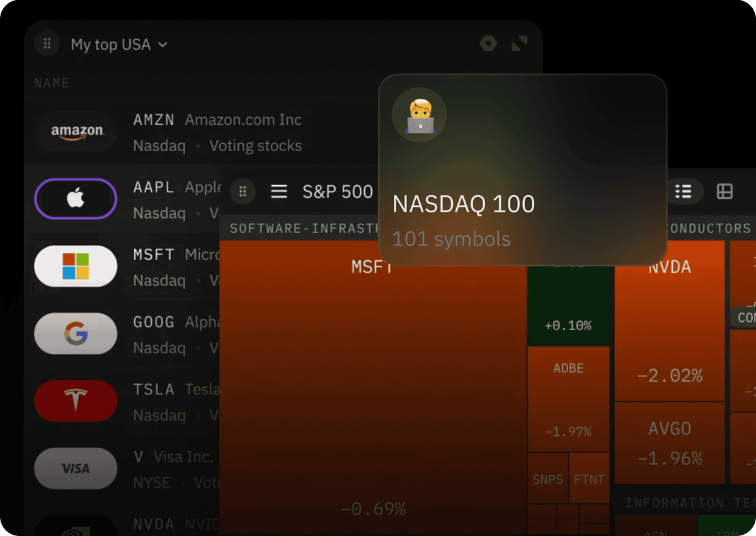Click the Google logo badge

[76, 334]
